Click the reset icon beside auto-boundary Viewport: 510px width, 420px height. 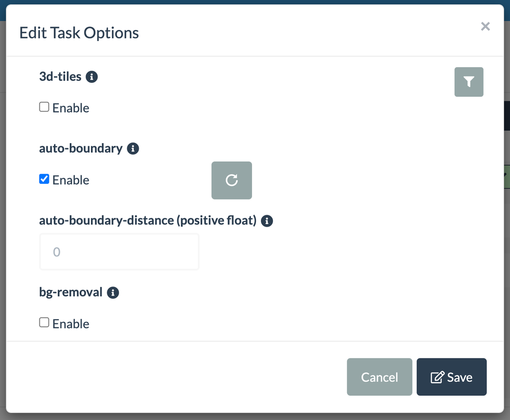tap(231, 180)
